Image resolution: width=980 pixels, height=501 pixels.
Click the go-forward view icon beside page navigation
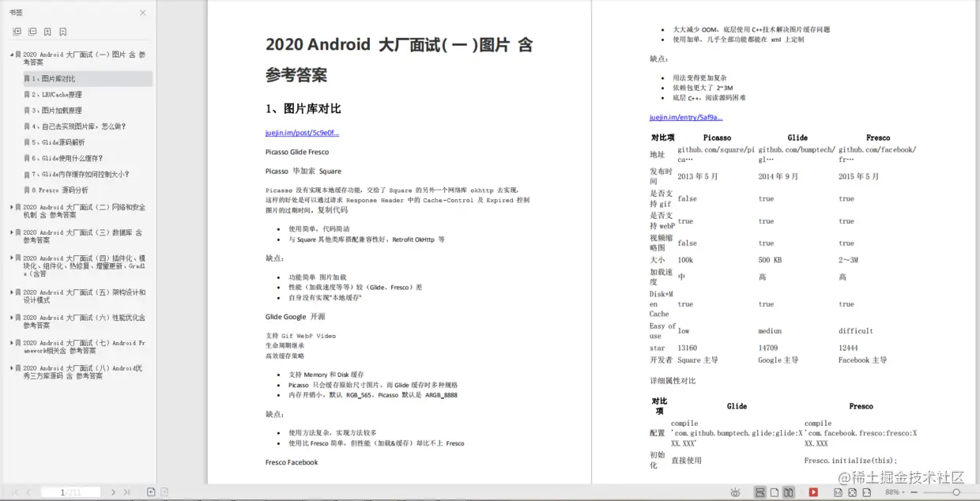(x=164, y=492)
